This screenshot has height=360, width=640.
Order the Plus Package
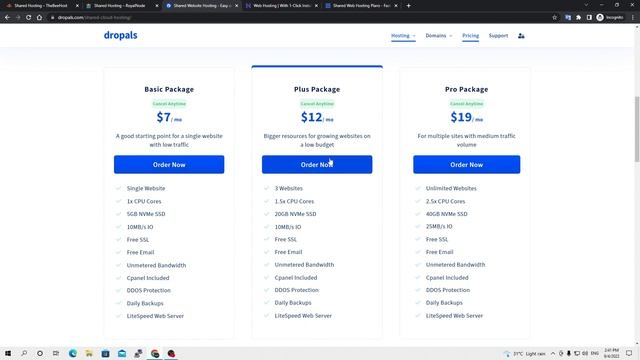(x=317, y=164)
